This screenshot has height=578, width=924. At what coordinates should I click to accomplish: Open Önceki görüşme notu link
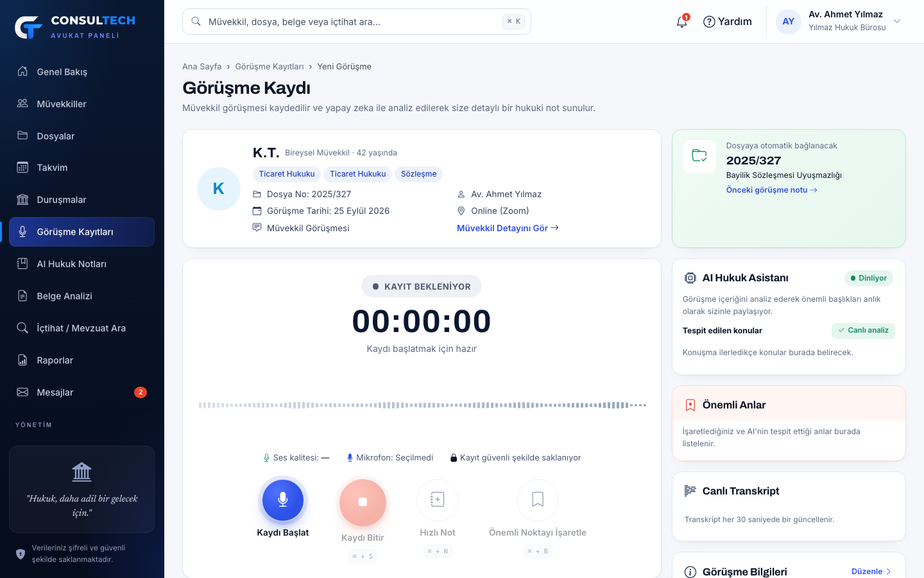click(771, 190)
